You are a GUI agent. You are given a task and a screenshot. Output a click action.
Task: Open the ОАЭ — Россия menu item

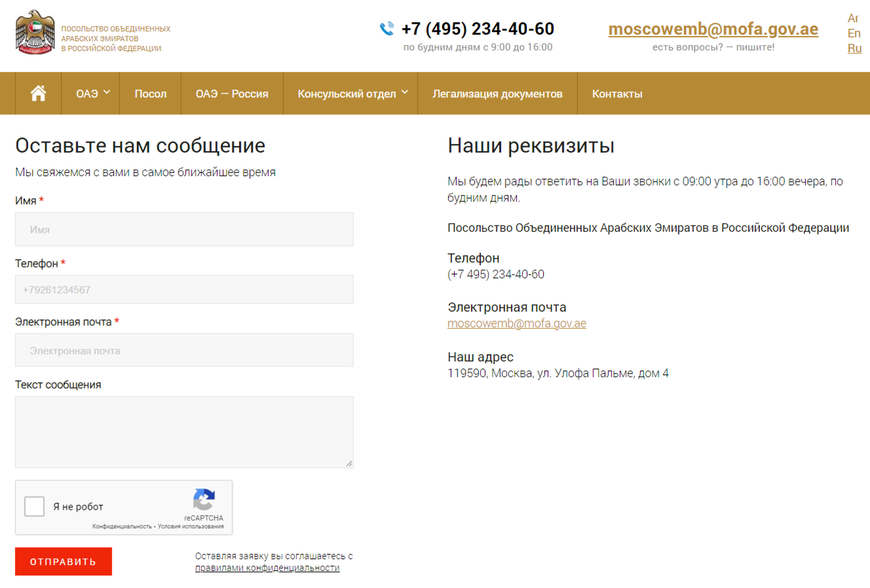[232, 94]
